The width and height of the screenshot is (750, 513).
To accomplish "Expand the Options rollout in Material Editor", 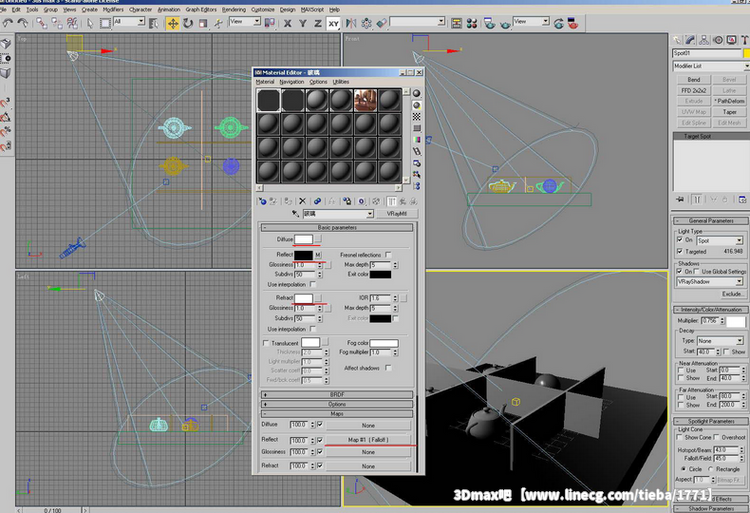I will tap(337, 404).
